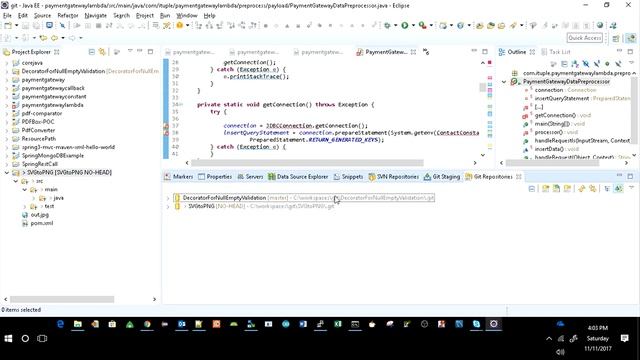This screenshot has height=360, width=640.
Task: Select insertData() in Outline
Action: [x=549, y=149]
